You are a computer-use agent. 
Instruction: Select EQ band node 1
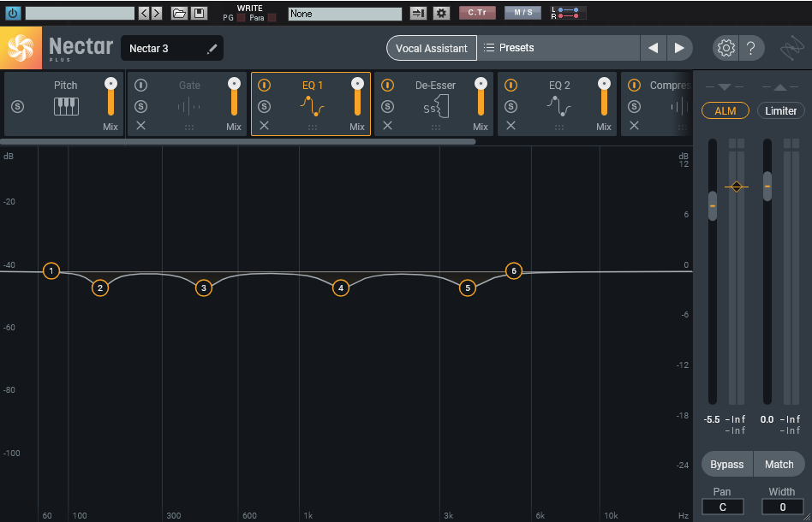click(x=51, y=270)
